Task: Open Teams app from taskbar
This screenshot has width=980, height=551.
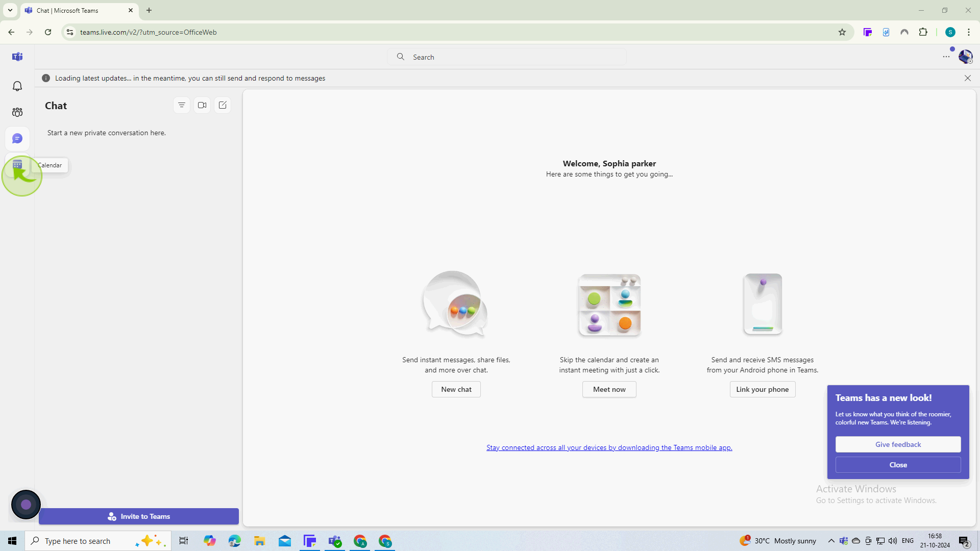Action: point(335,541)
